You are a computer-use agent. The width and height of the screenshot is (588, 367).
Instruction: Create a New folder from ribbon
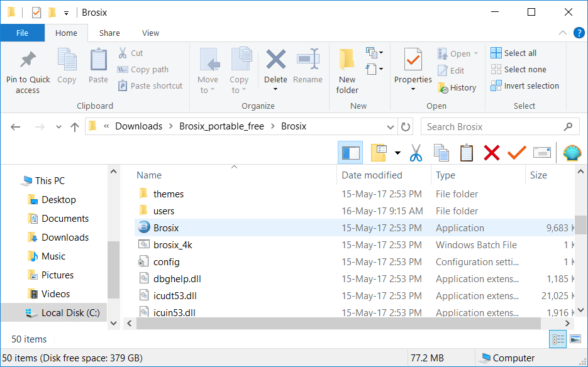[347, 71]
